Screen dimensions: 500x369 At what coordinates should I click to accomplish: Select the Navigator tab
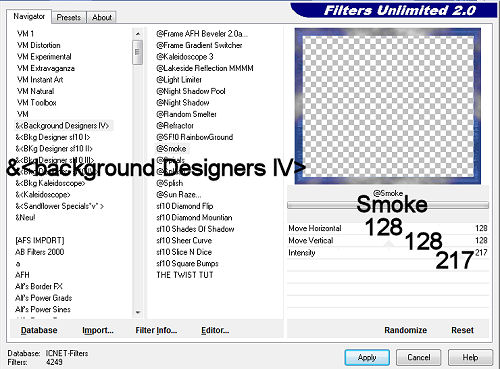coord(29,16)
